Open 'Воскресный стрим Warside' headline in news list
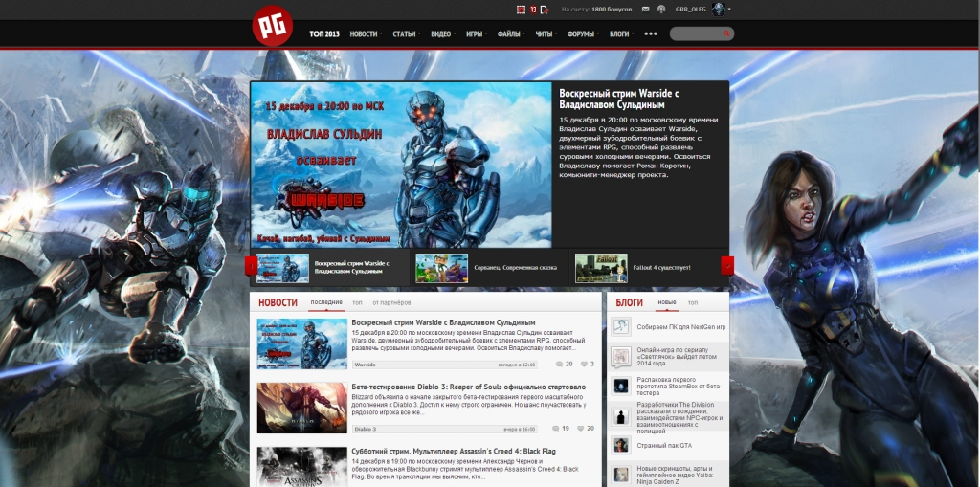The height and width of the screenshot is (487, 980). (x=443, y=322)
